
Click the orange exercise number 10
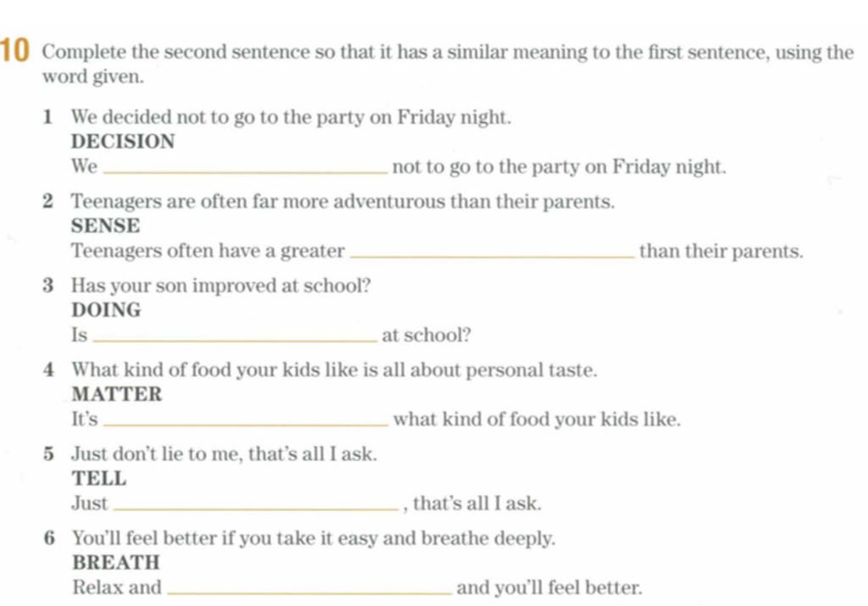(14, 50)
